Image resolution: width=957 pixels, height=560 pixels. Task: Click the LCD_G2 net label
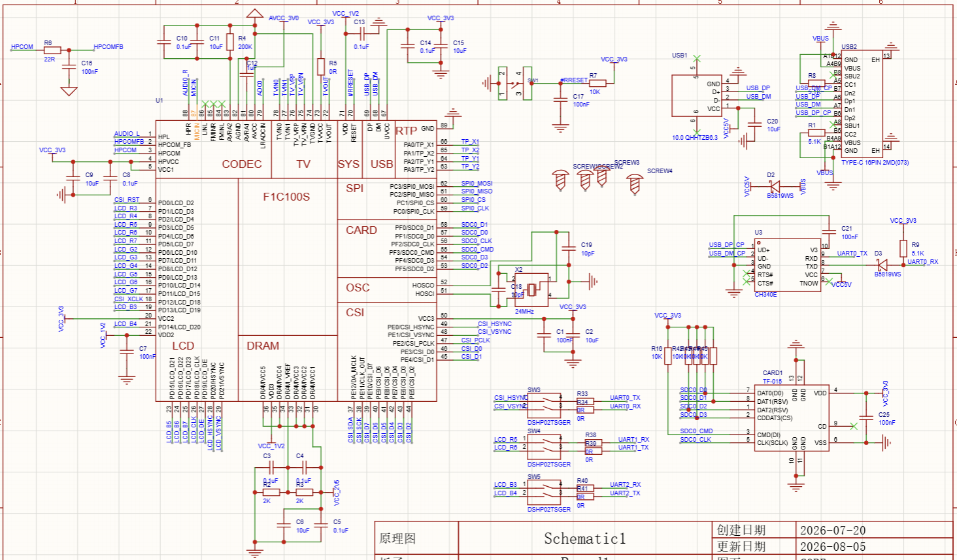(126, 250)
